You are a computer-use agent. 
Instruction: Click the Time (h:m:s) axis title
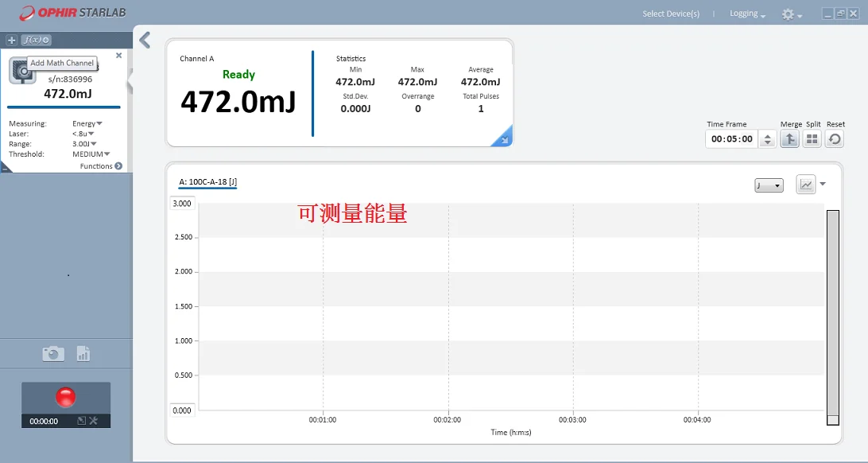pos(511,432)
